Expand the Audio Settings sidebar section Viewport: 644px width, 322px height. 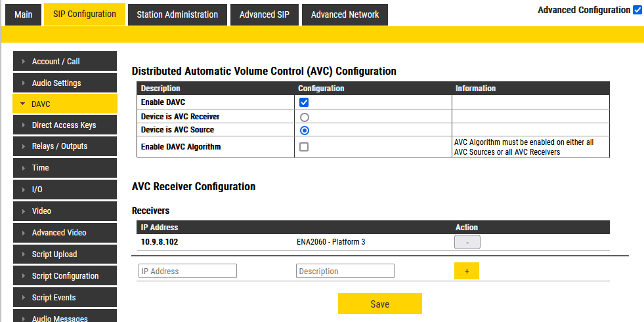pyautogui.click(x=64, y=83)
